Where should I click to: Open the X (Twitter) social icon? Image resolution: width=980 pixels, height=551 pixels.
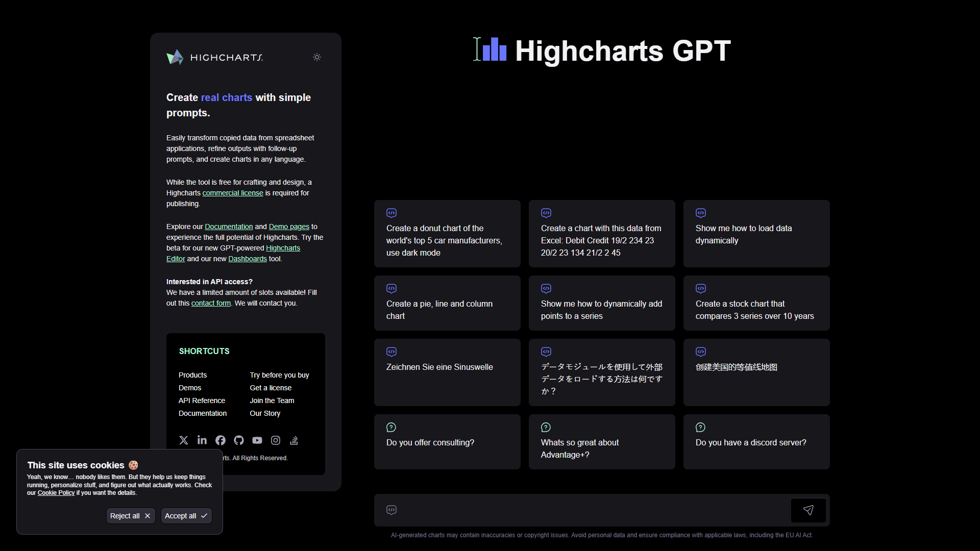click(184, 440)
